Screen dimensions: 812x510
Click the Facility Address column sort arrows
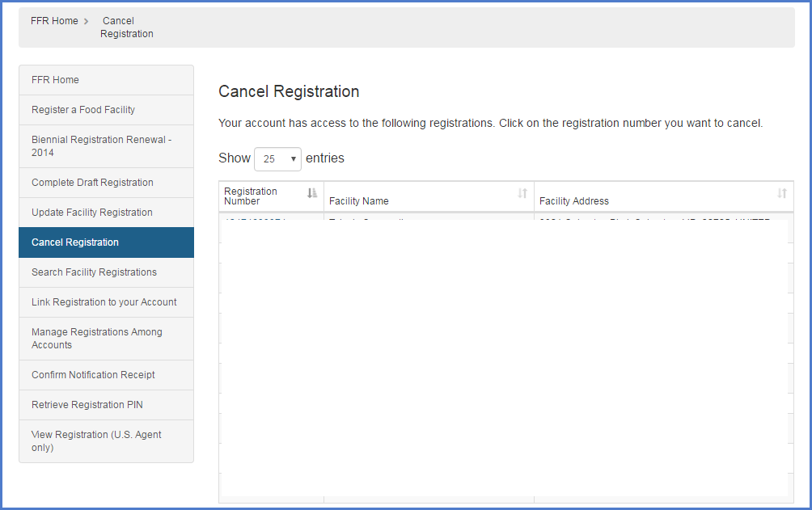pos(781,193)
